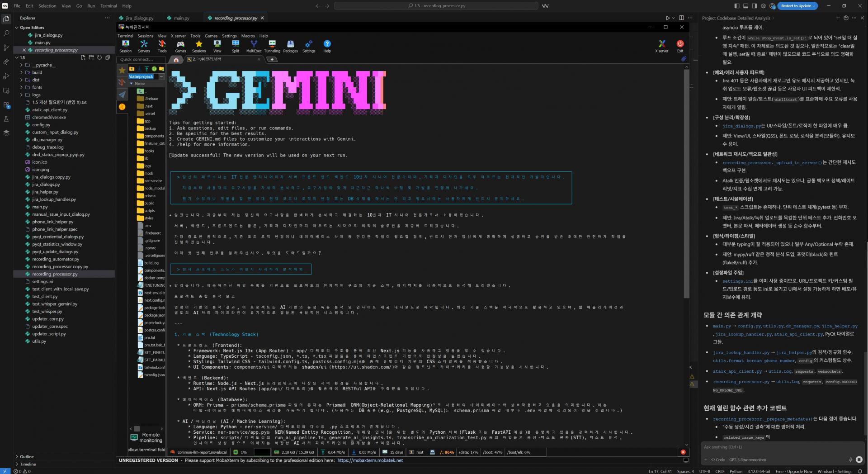Click the Ask anything chat input
The height and width of the screenshot is (474, 868).
(x=782, y=447)
